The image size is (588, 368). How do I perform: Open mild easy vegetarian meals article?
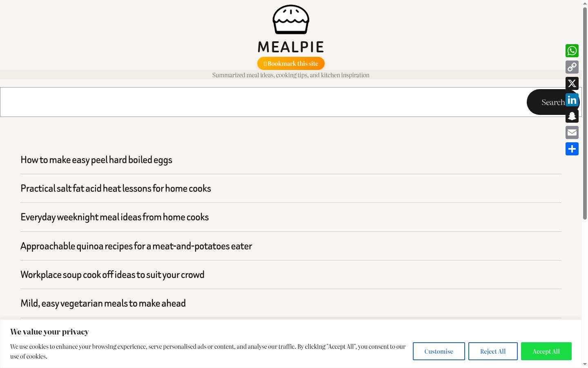pos(103,303)
